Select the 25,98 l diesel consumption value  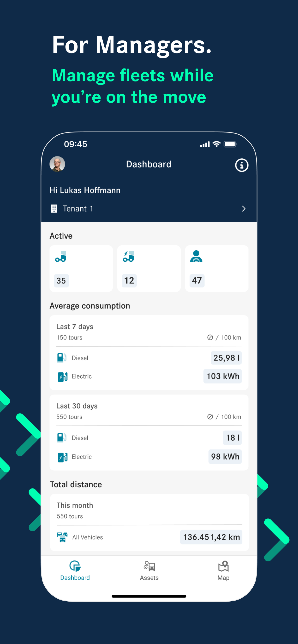click(x=226, y=358)
